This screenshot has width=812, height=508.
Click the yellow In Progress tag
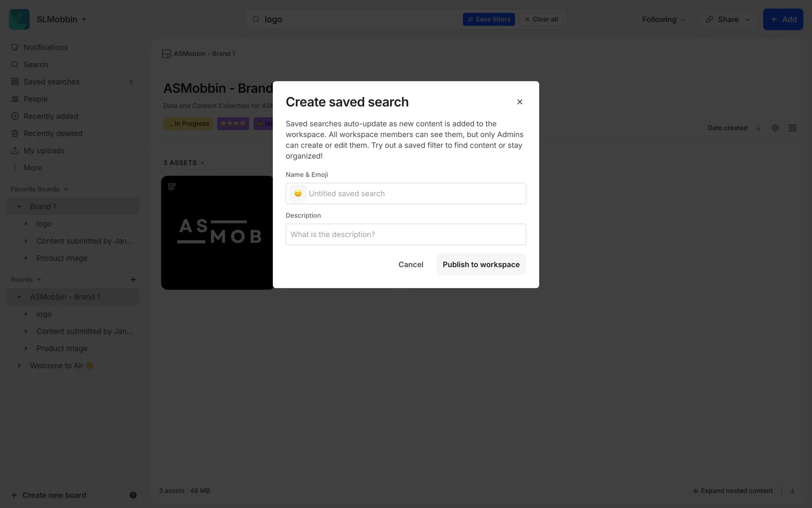[x=189, y=124]
